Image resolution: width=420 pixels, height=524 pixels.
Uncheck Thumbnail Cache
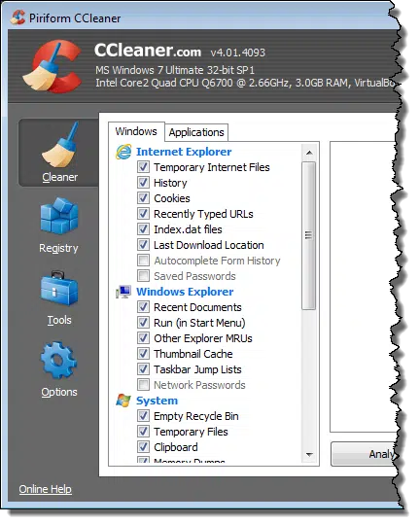pyautogui.click(x=143, y=354)
